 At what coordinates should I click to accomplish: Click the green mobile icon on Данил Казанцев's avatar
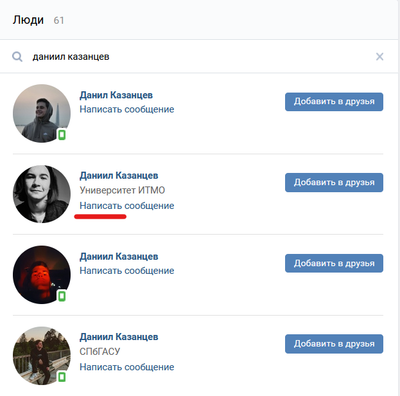62,135
